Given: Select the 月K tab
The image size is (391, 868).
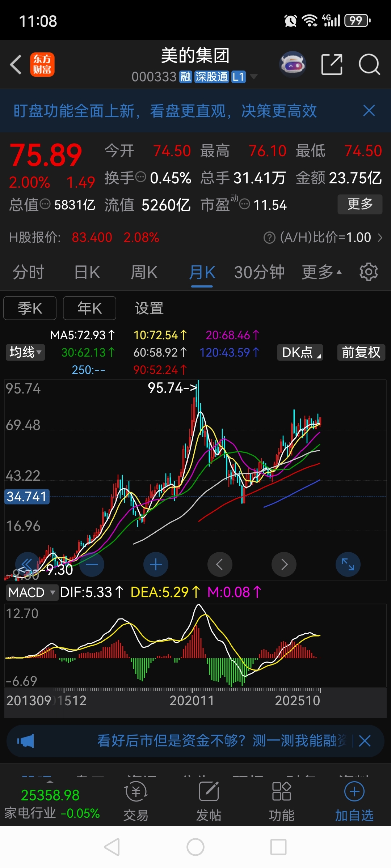Looking at the screenshot, I should [x=202, y=272].
